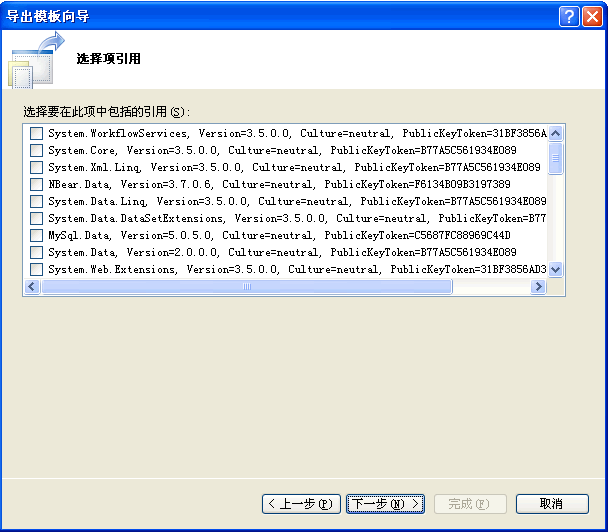Screen dimensions: 608x532
Task: Enable the NBear.Data reference checkbox
Action: tap(36, 184)
